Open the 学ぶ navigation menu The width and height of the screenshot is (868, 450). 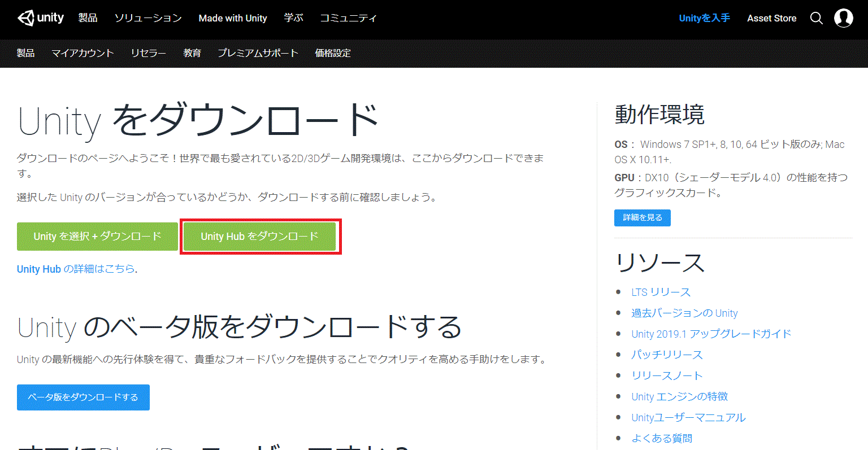point(293,18)
